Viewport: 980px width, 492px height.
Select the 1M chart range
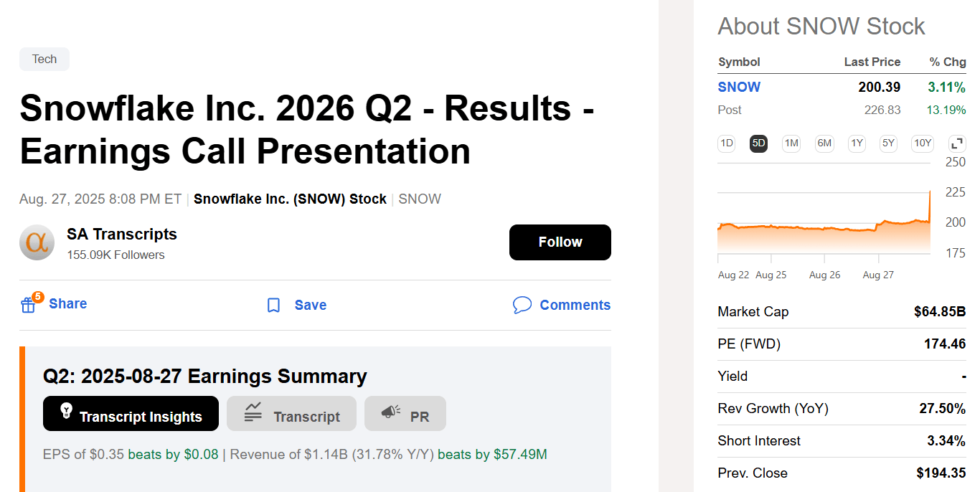click(x=791, y=143)
